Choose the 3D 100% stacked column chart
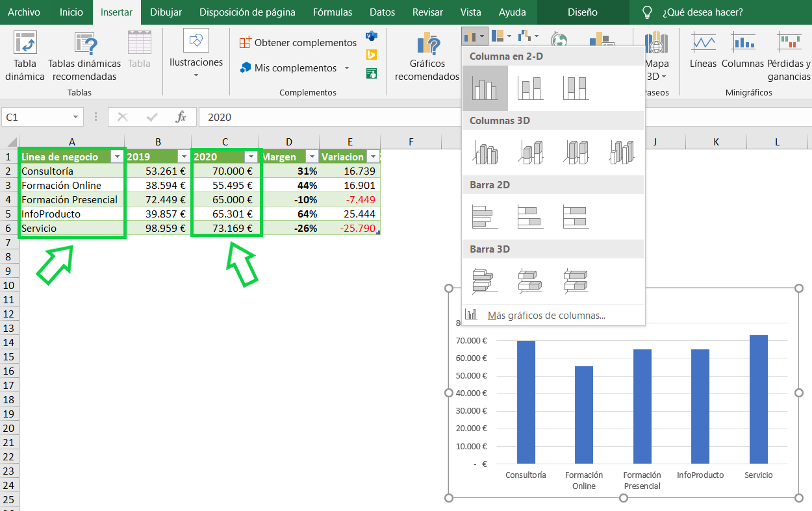Screen dimensions: 812x511 [x=576, y=152]
